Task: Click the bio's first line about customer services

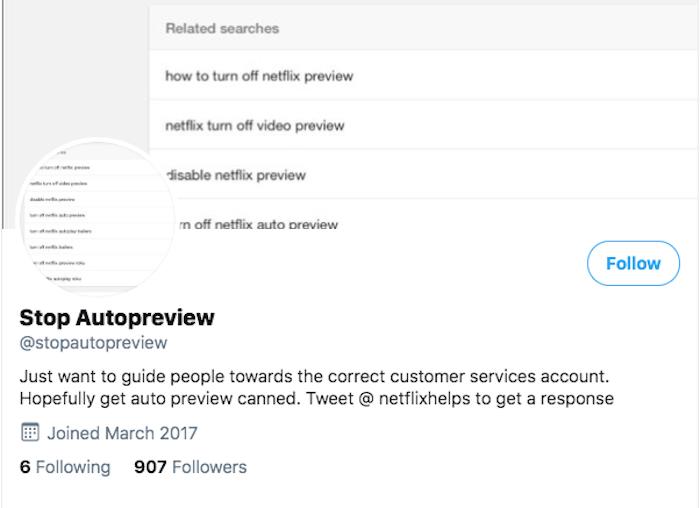Action: [314, 376]
